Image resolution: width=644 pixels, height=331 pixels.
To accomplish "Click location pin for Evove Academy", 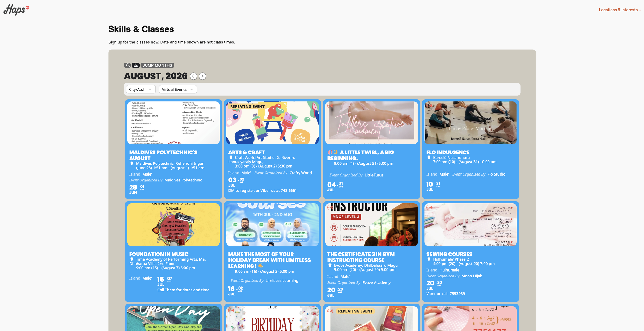I will tap(330, 266).
